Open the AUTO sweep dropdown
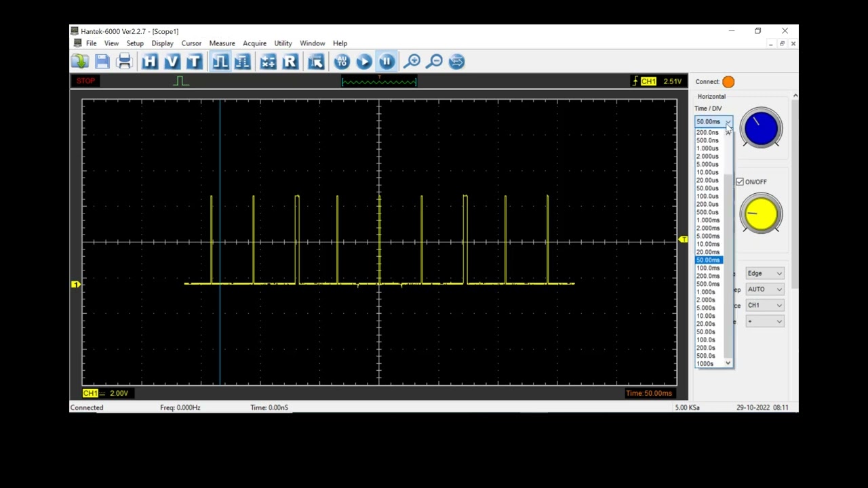This screenshot has width=868, height=488. tap(764, 289)
